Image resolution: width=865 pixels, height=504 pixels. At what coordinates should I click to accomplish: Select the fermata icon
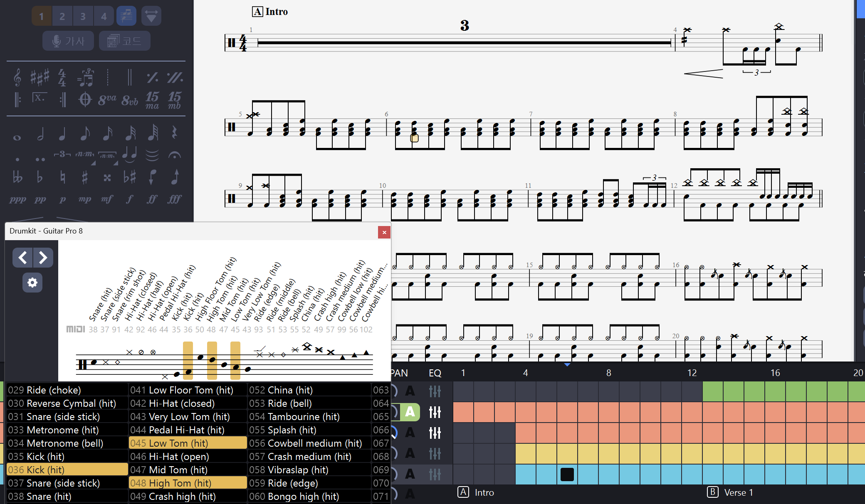(174, 155)
